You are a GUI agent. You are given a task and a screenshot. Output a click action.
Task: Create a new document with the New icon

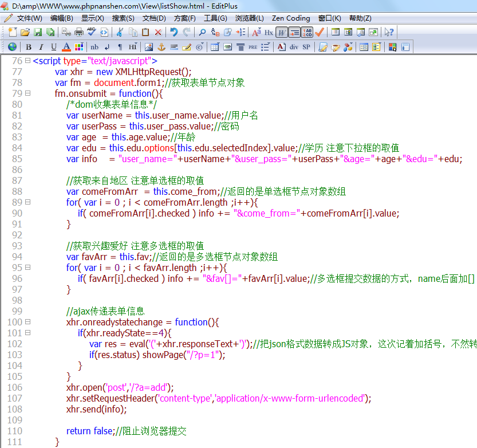click(13, 32)
